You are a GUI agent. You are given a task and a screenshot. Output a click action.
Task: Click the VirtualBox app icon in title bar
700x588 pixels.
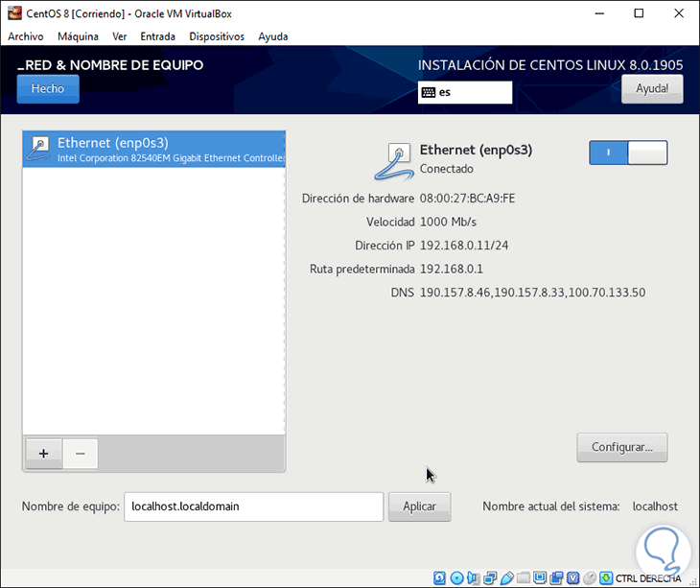tap(14, 13)
